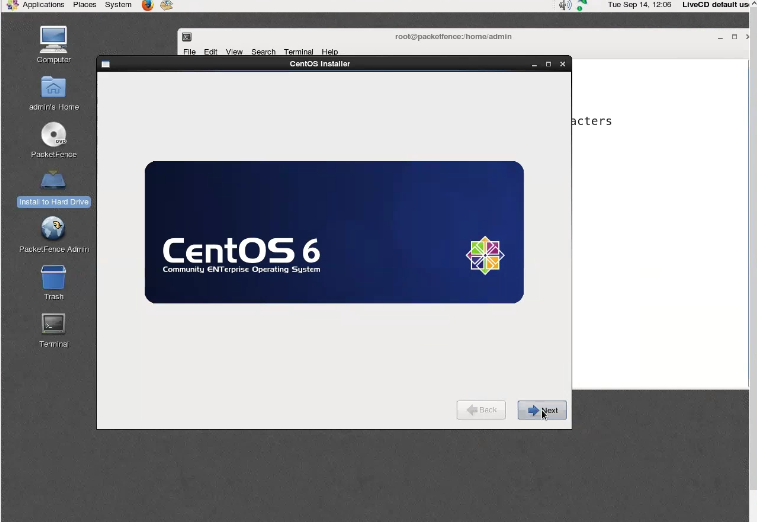The width and height of the screenshot is (757, 522).
Task: Launch Firefox from the top panel
Action: click(x=148, y=5)
